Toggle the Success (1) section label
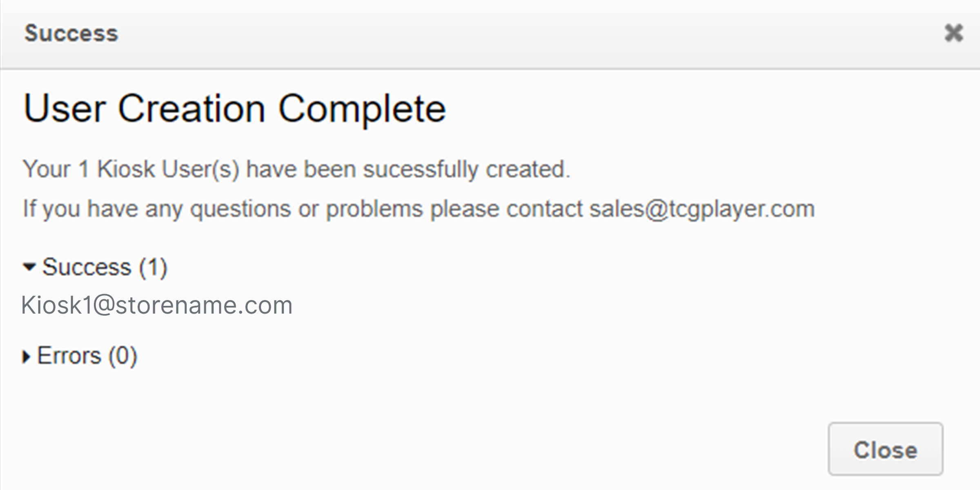 point(105,267)
